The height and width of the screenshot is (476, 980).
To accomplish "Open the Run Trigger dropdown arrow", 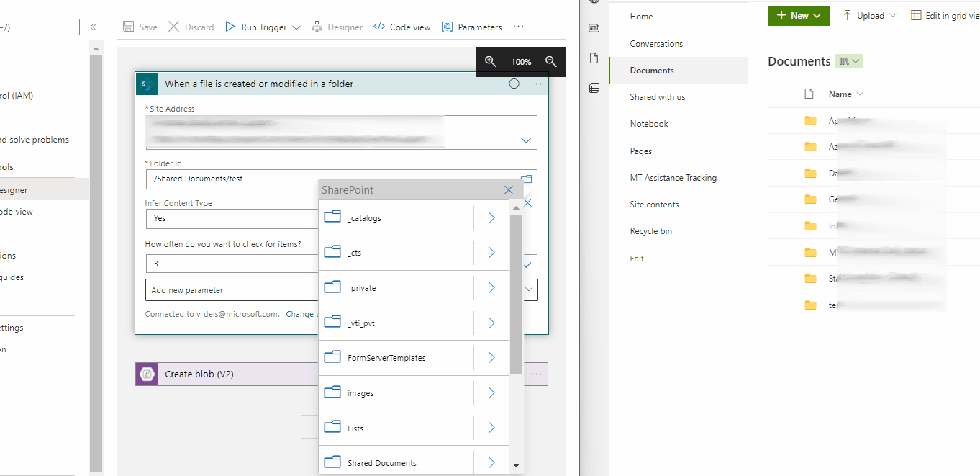I will pos(296,27).
